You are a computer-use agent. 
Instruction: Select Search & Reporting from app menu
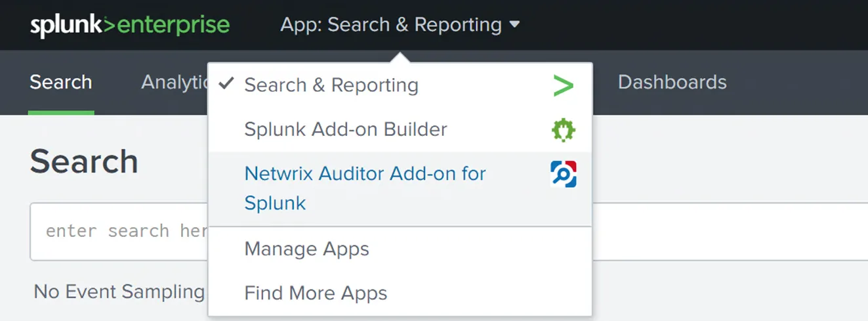coord(400,85)
